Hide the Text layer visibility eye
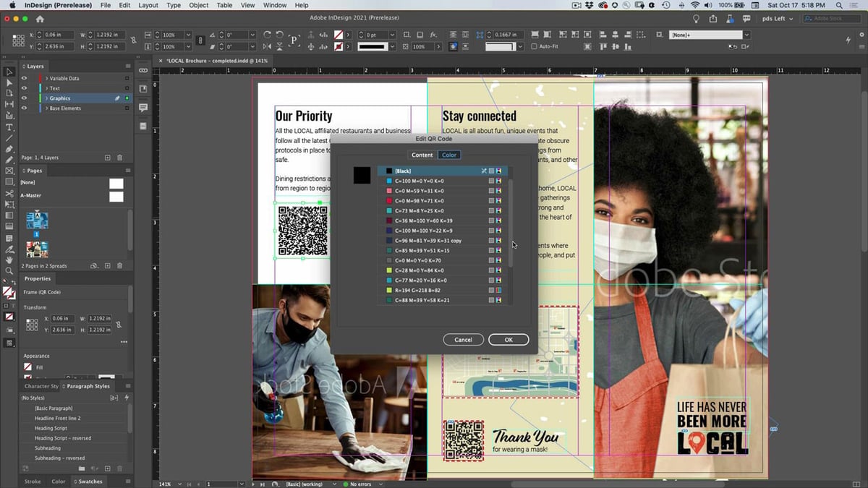Screen dimensions: 868x488 click(24, 88)
